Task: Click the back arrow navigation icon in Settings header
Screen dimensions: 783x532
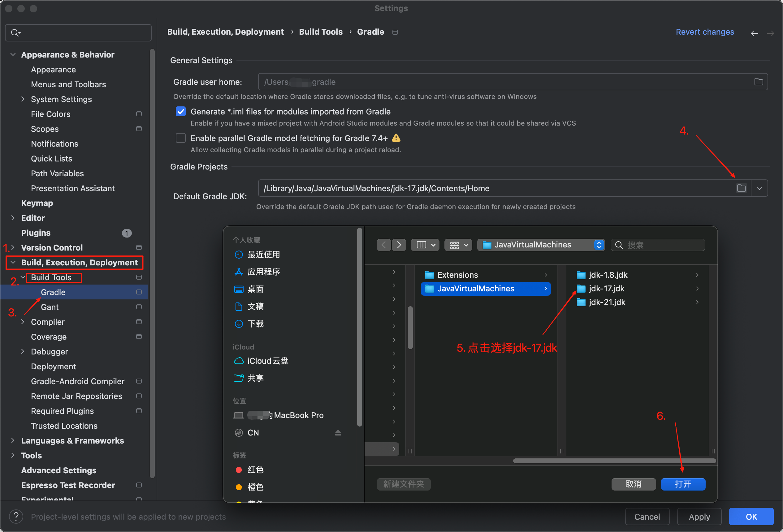Action: pyautogui.click(x=754, y=33)
